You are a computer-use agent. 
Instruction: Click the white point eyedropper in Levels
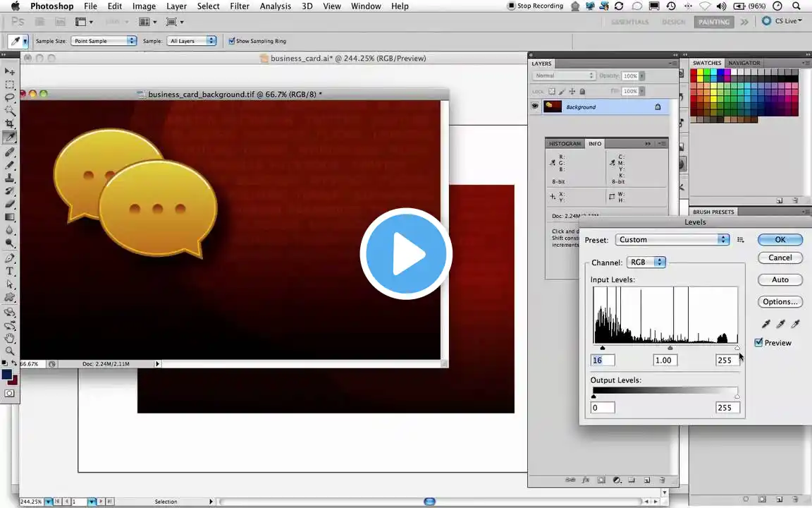(795, 324)
